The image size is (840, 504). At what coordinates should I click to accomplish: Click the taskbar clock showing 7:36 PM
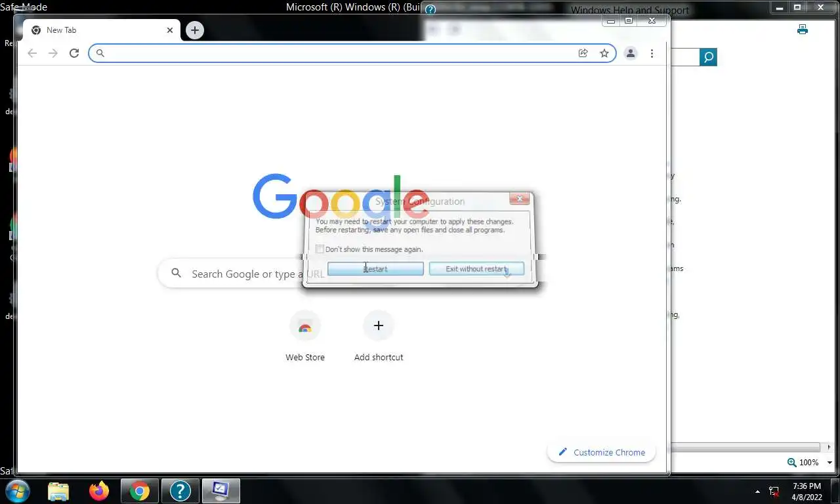807,491
